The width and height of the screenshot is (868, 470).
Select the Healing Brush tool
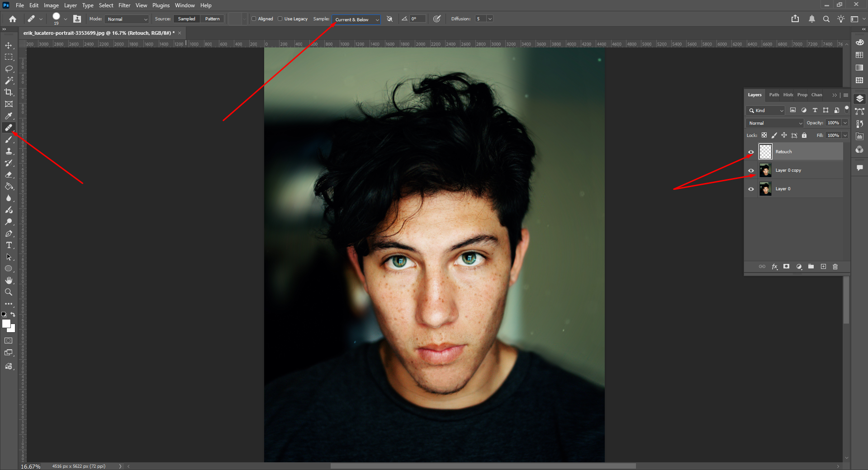[x=9, y=128]
